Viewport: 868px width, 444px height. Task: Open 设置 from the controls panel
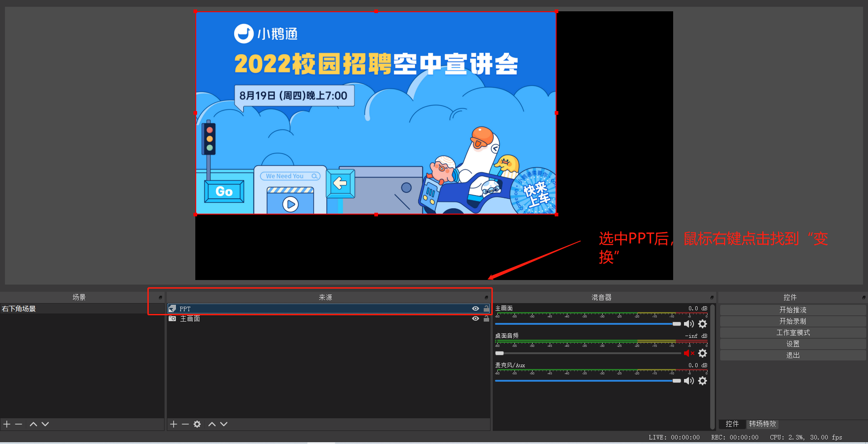click(793, 344)
